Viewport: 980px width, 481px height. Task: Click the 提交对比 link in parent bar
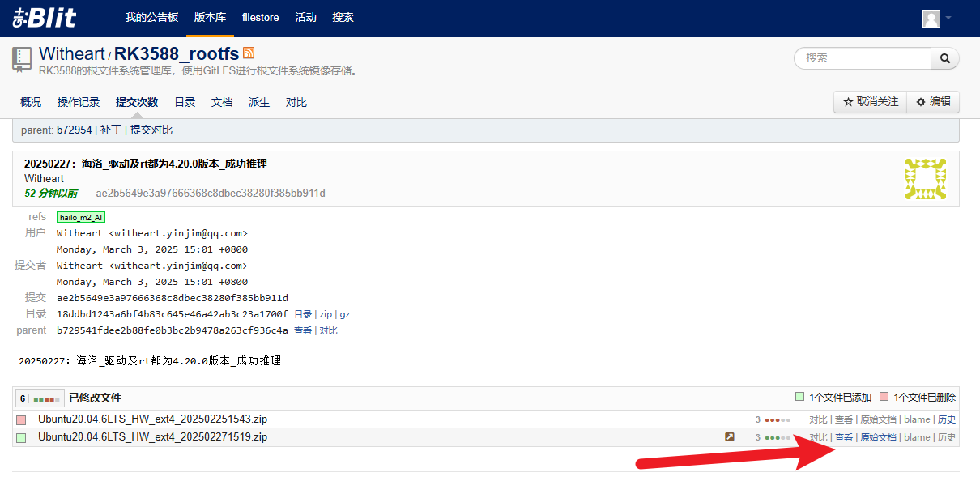click(x=151, y=130)
